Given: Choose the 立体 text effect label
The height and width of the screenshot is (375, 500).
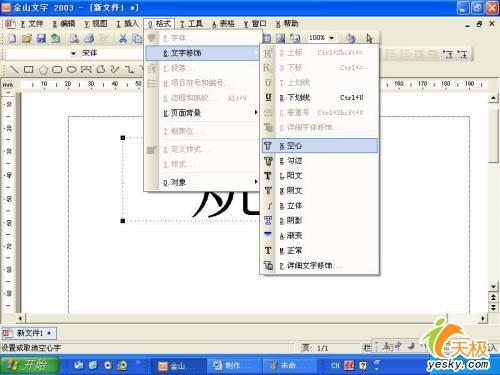Looking at the screenshot, I should 295,206.
